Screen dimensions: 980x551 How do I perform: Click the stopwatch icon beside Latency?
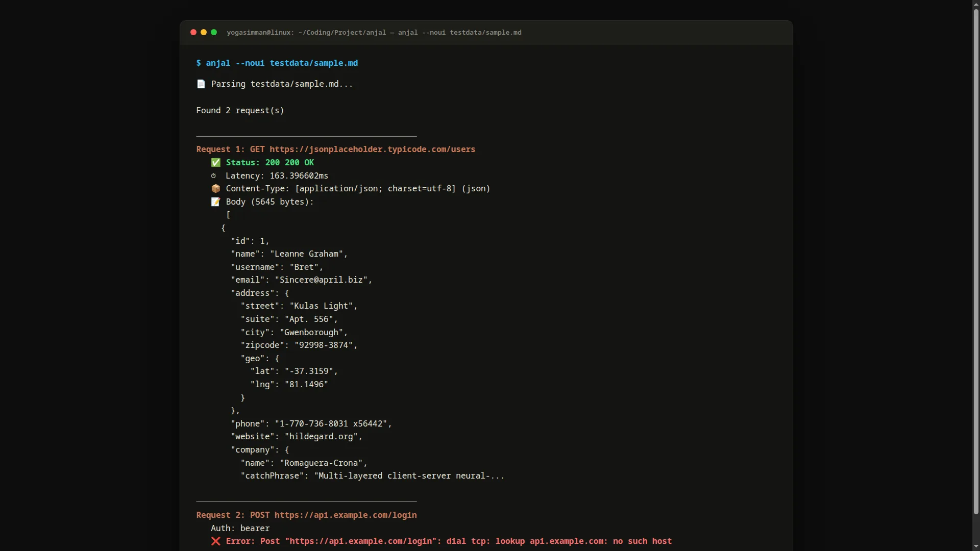[x=213, y=176]
